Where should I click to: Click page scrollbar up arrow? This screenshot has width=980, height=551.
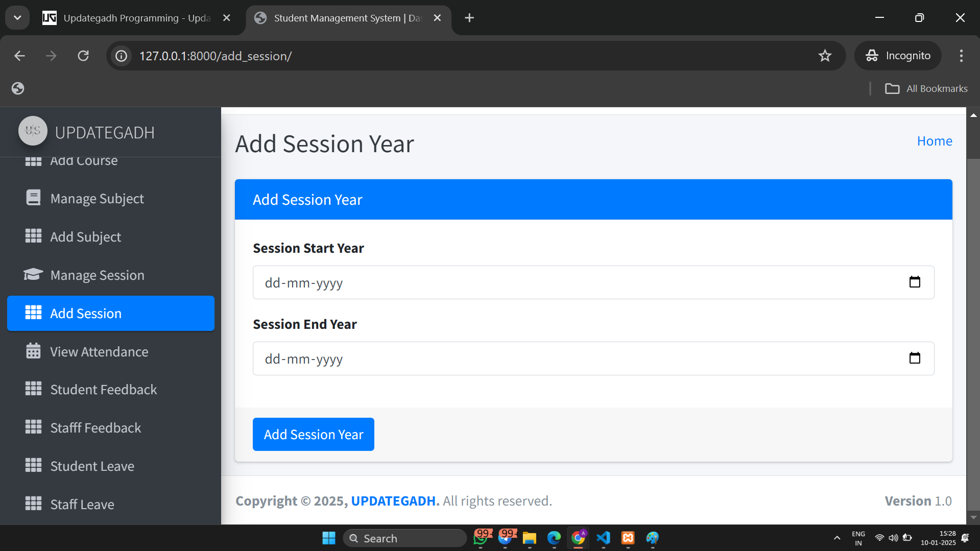pyautogui.click(x=973, y=115)
